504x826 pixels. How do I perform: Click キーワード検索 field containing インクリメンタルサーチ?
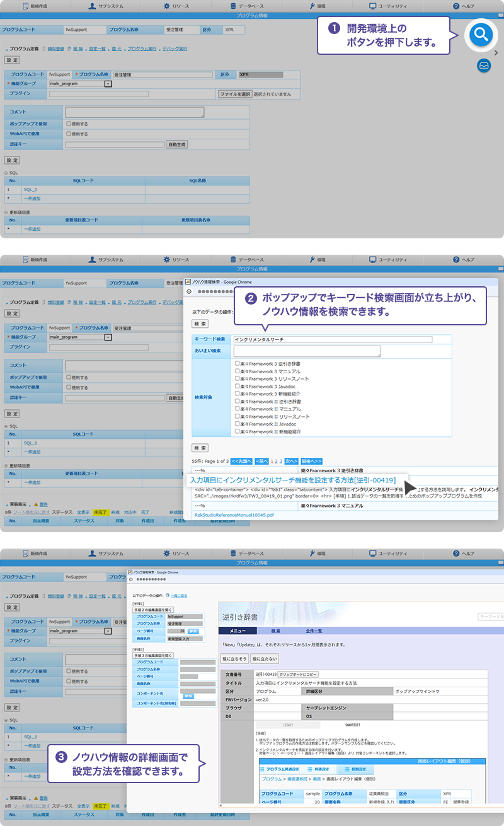333,339
